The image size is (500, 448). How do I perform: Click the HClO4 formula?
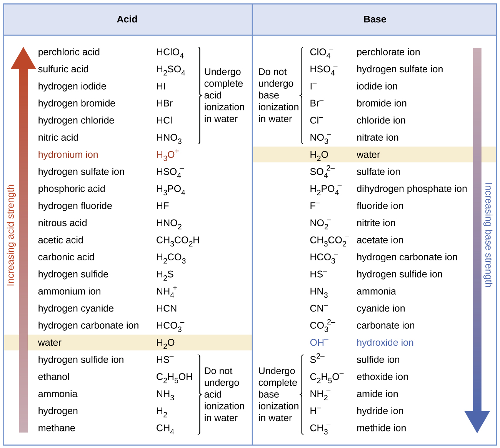point(170,53)
